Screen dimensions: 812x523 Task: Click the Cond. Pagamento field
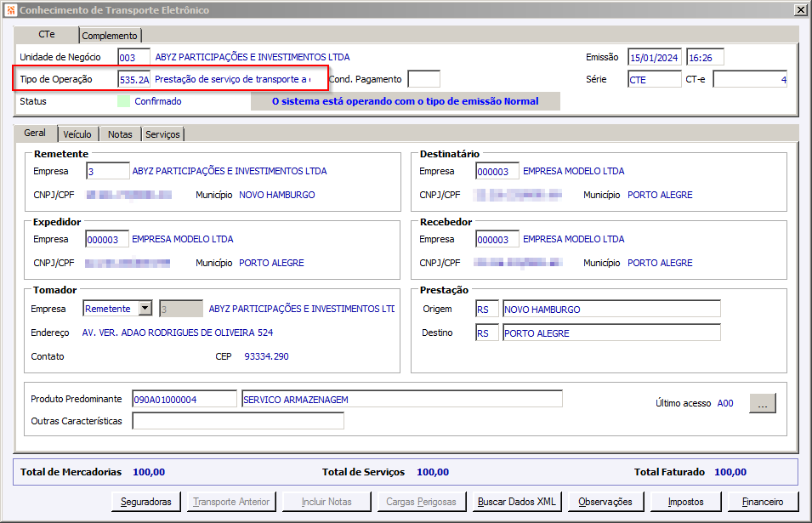click(423, 79)
